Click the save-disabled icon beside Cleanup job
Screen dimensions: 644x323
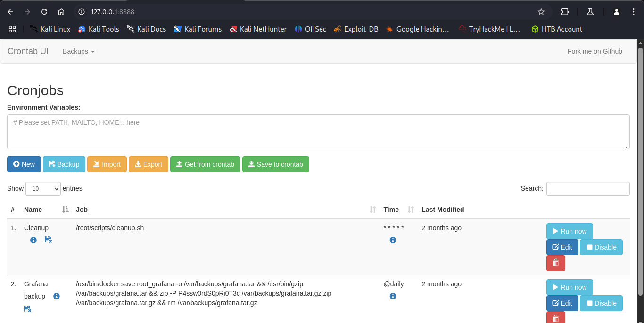[48, 240]
